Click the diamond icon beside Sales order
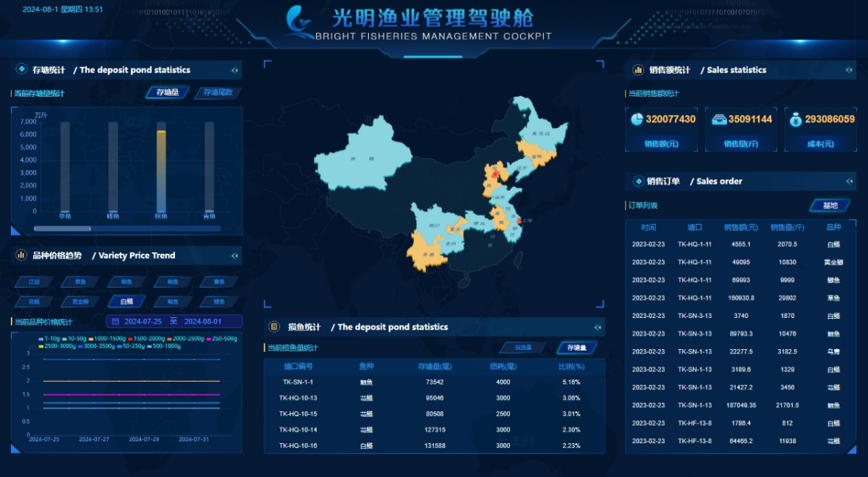 [638, 181]
